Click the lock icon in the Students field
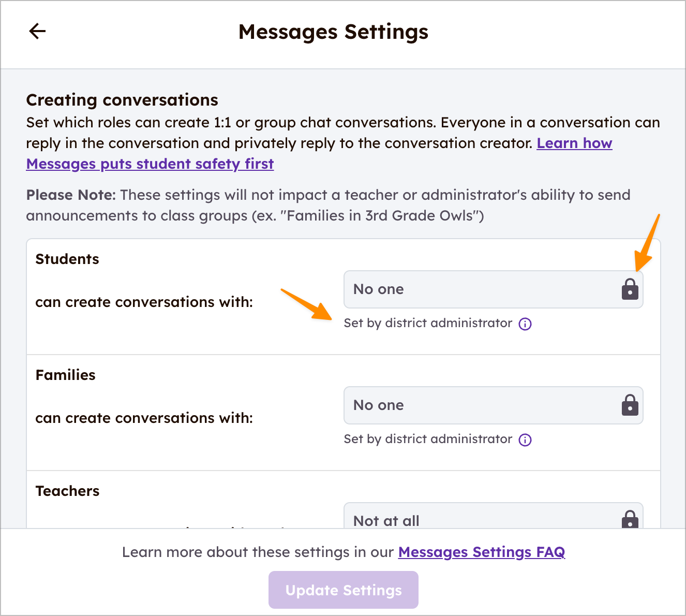Screen dimensions: 686x616 tap(630, 289)
